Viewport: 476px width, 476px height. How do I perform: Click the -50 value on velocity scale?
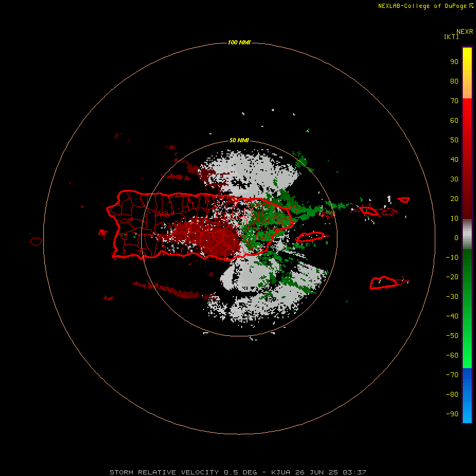(452, 336)
